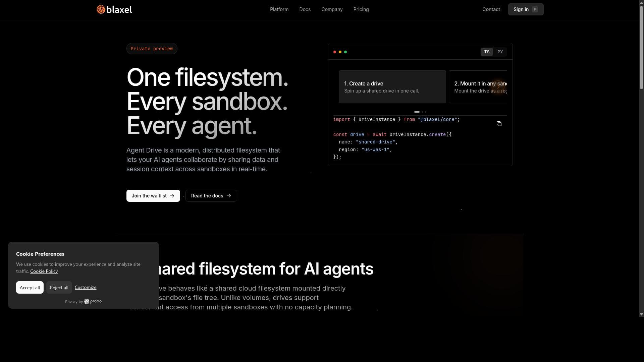Select second carousel pagination dot
644x362 pixels.
pyautogui.click(x=423, y=112)
